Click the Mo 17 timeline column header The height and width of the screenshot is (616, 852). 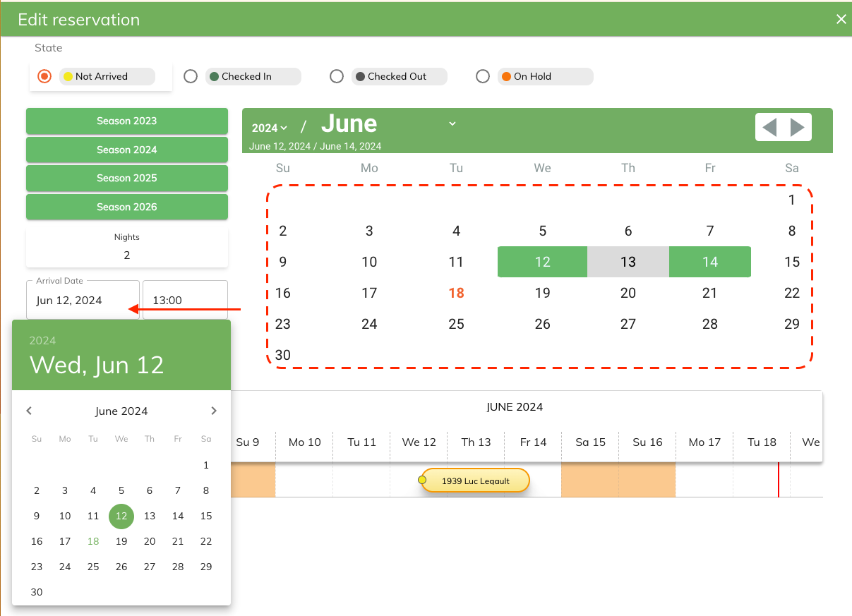[x=704, y=442]
